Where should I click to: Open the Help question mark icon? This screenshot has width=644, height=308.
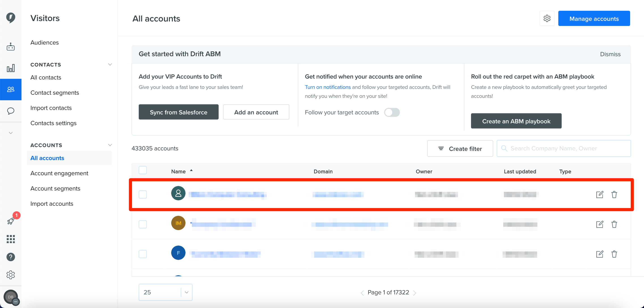point(11,257)
